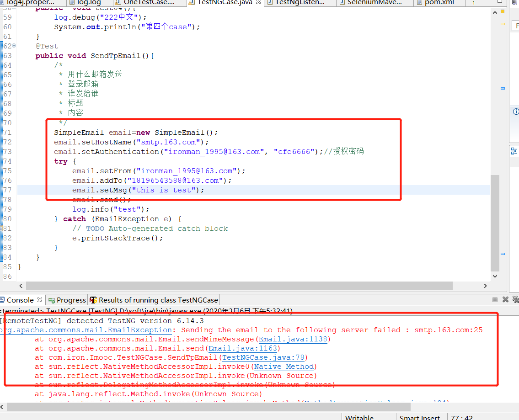Click the "cfe6666" string on line 73
This screenshot has width=519, height=420.
294,151
